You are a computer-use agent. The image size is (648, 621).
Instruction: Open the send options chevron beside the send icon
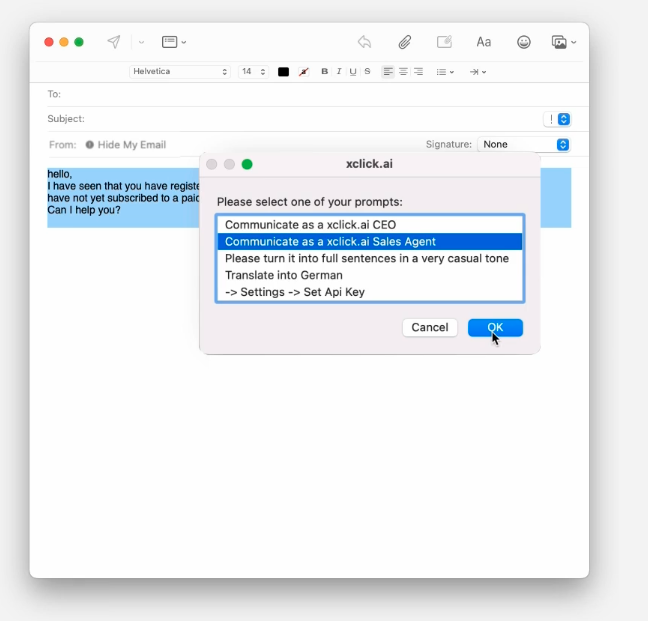point(141,42)
